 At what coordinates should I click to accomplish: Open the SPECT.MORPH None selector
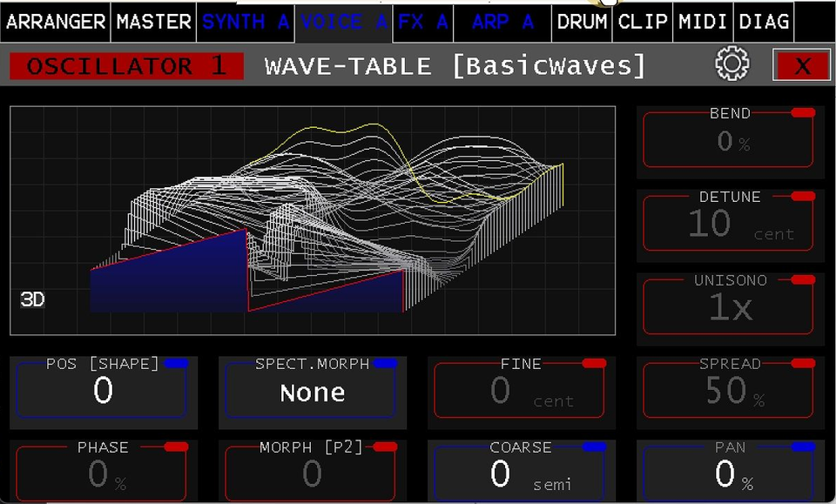pyautogui.click(x=312, y=393)
